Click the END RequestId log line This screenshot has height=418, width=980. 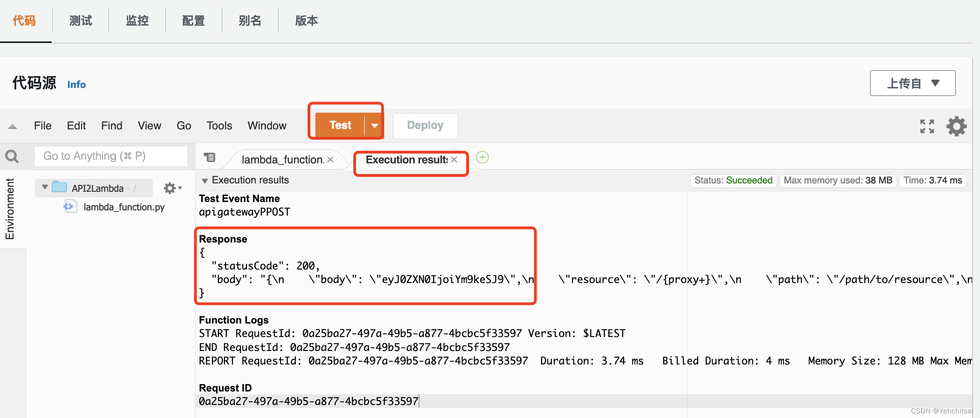[x=354, y=347]
